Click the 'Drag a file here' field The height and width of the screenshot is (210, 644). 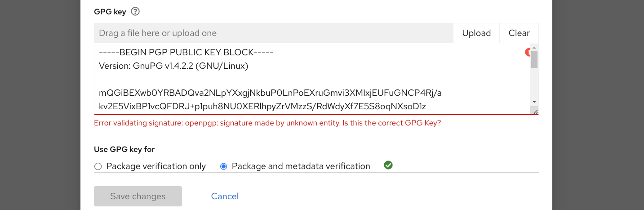pos(273,33)
